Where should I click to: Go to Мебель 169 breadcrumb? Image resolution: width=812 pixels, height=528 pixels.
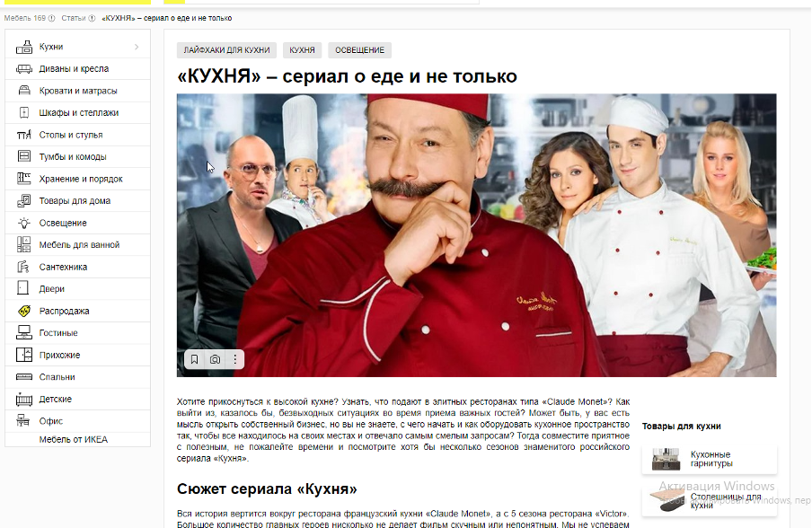pos(25,18)
